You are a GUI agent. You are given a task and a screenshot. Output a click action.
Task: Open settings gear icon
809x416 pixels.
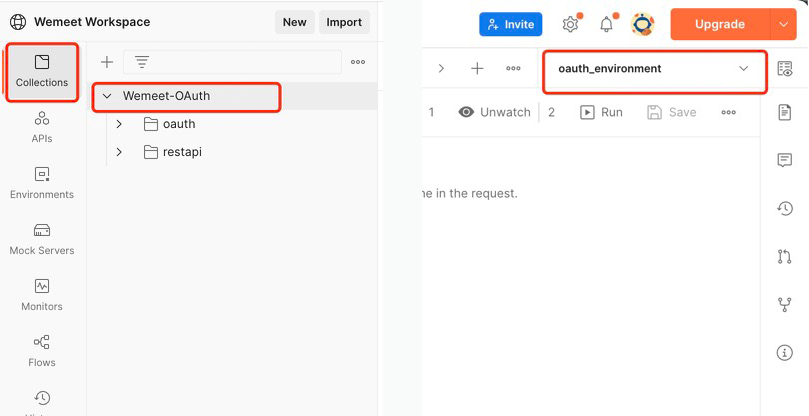click(570, 24)
